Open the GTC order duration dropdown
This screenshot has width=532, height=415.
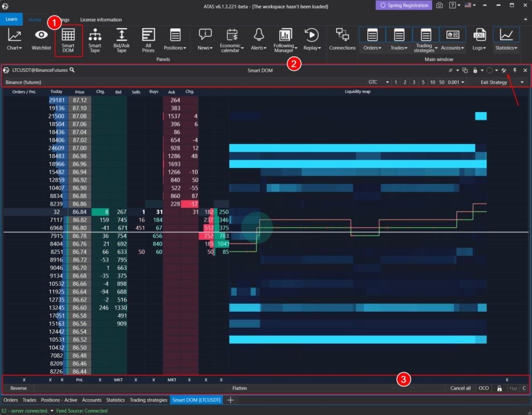[386, 82]
